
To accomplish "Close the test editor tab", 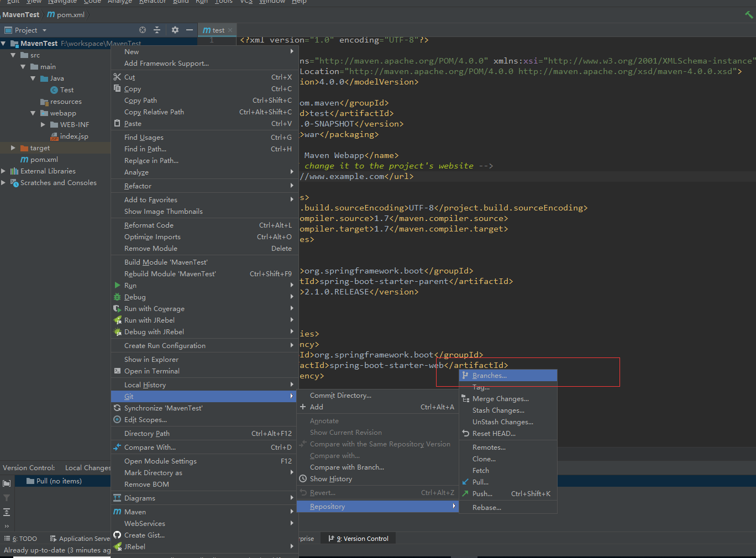I will coord(230,30).
